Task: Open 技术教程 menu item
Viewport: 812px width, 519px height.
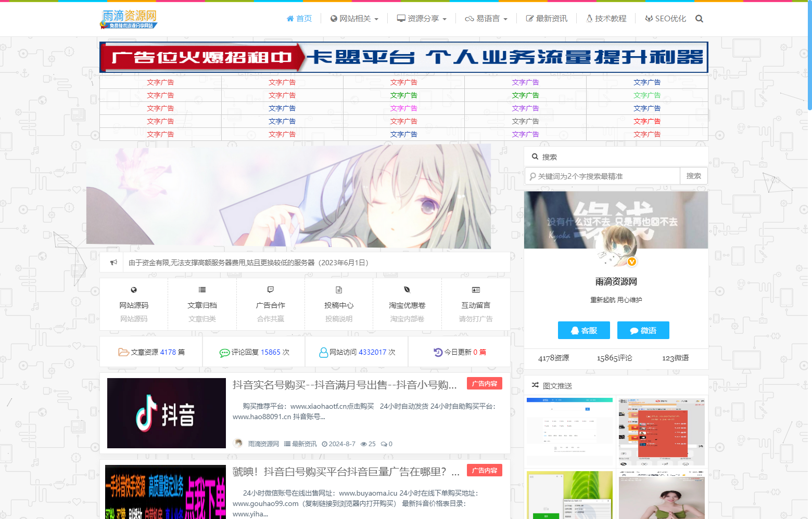Action: [606, 19]
